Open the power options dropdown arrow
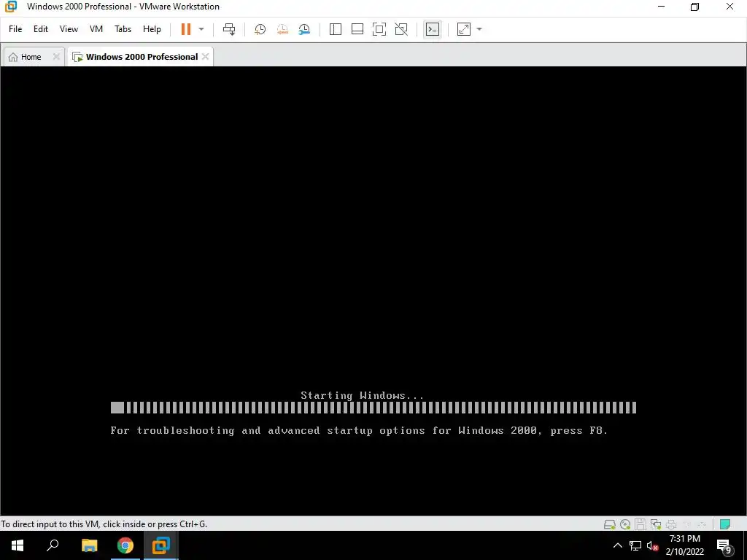747x560 pixels. click(201, 29)
